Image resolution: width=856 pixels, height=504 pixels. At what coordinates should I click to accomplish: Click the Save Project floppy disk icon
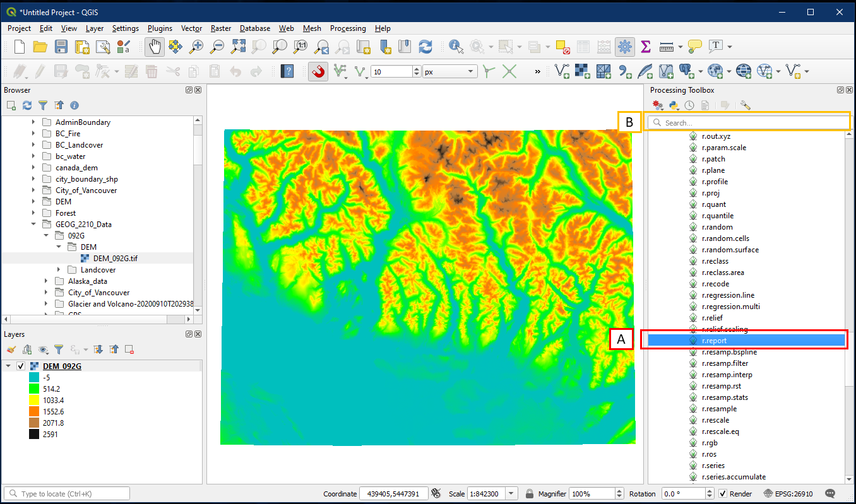pyautogui.click(x=61, y=47)
